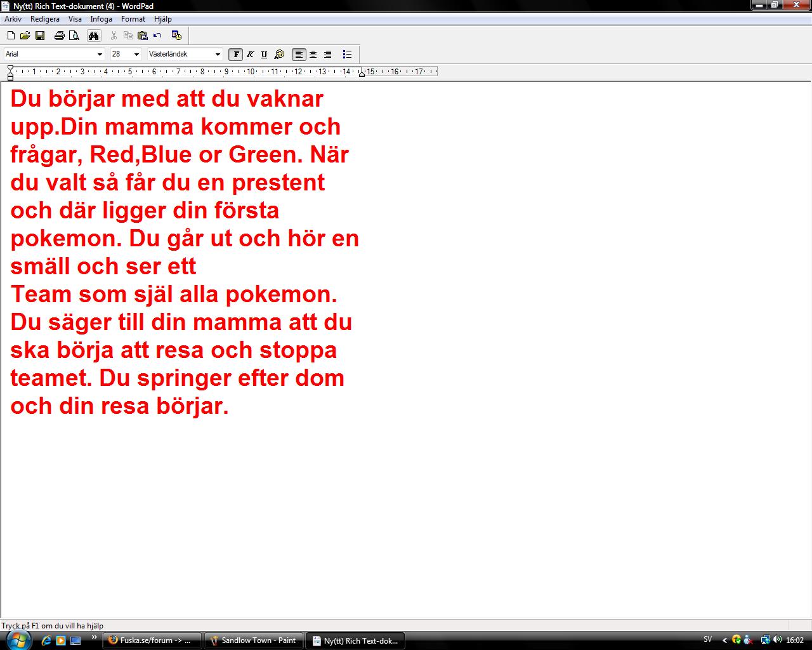Click the clock showing 16:02
The height and width of the screenshot is (650, 812).
point(795,640)
